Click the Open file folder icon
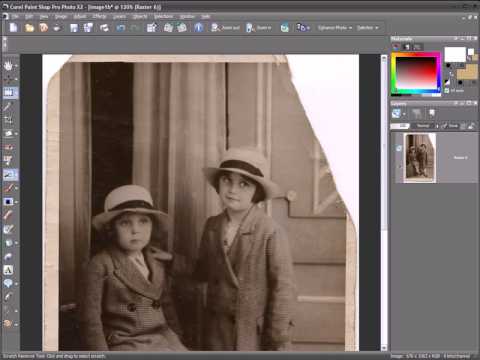 tap(29, 28)
